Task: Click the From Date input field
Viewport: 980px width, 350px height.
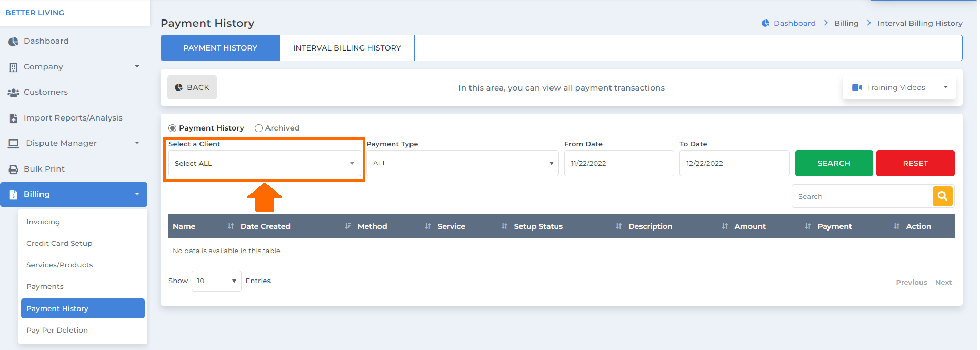Action: tap(619, 163)
